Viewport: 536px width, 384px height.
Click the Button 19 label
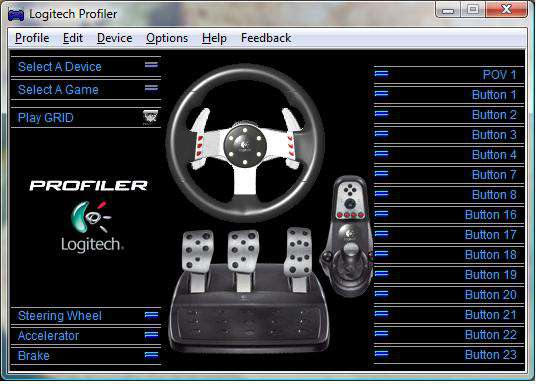[491, 275]
